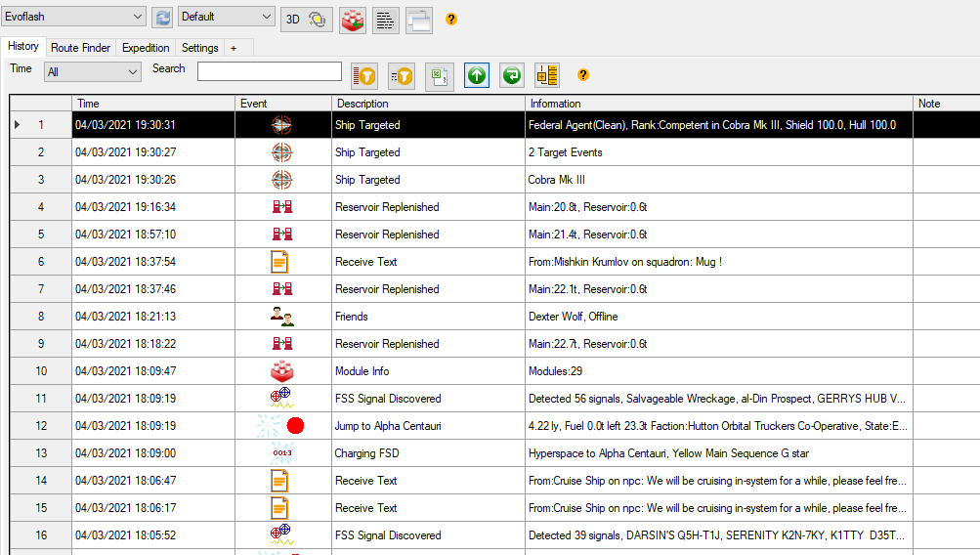980x555 pixels.
Task: Click the Module Info event icon
Action: point(281,370)
